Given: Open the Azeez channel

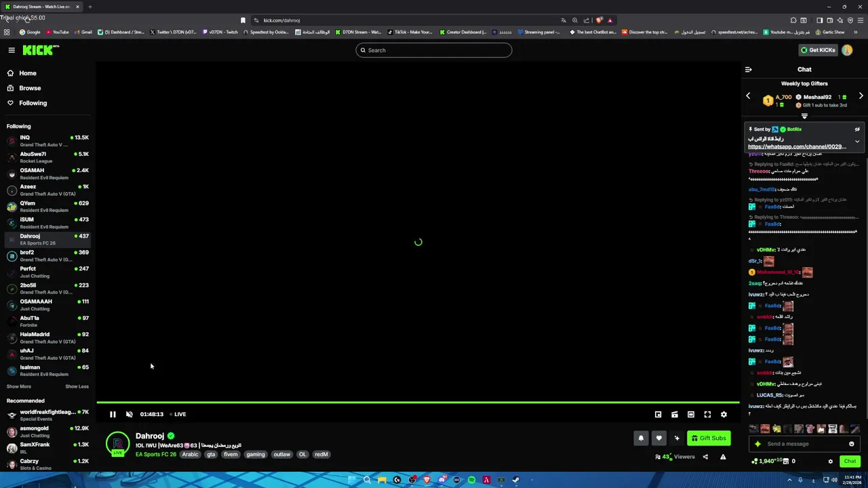Looking at the screenshot, I should click(47, 190).
